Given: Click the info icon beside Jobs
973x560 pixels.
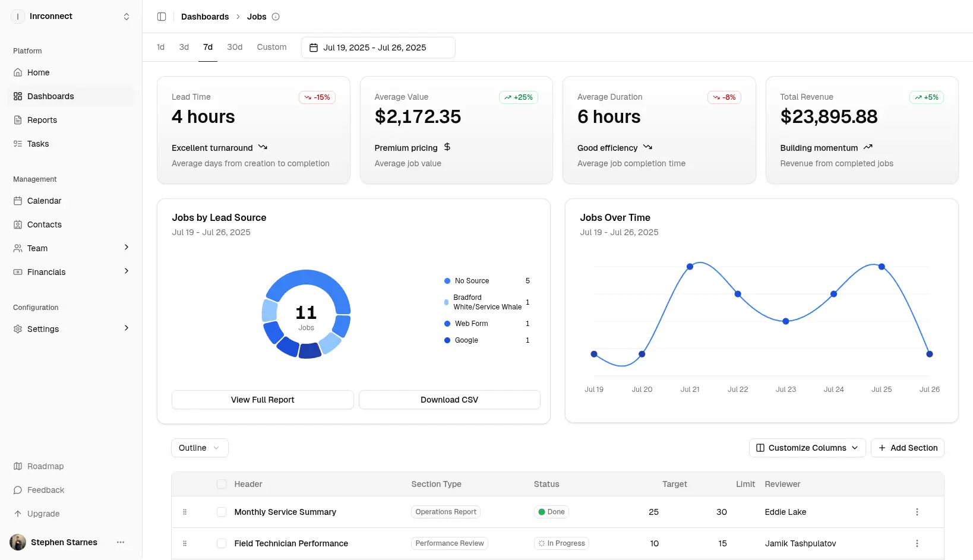Looking at the screenshot, I should (x=276, y=17).
